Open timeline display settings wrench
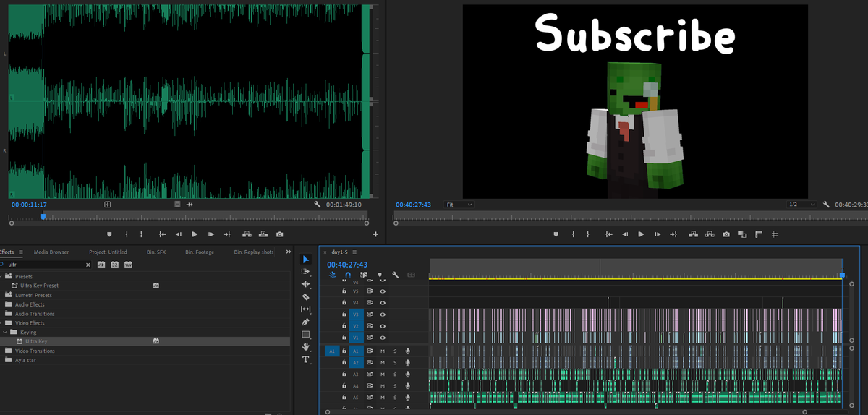Image resolution: width=868 pixels, height=415 pixels. 396,275
